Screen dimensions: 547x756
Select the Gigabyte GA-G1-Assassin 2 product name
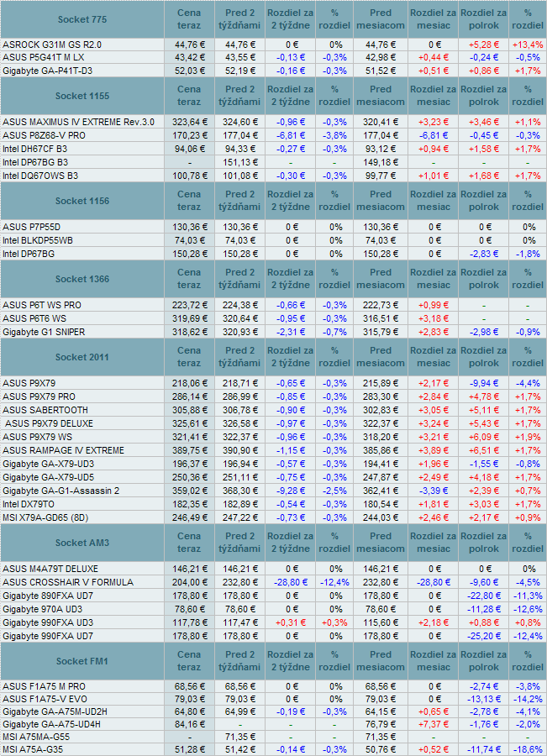pyautogui.click(x=61, y=491)
